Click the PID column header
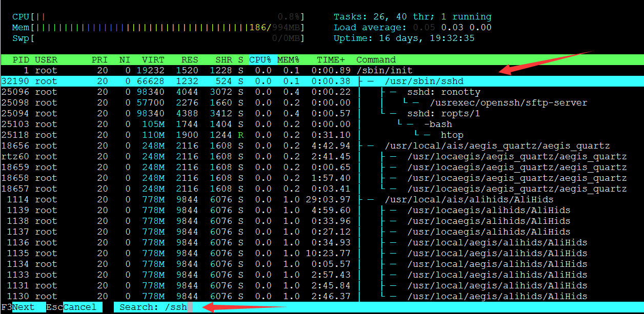 [x=21, y=60]
